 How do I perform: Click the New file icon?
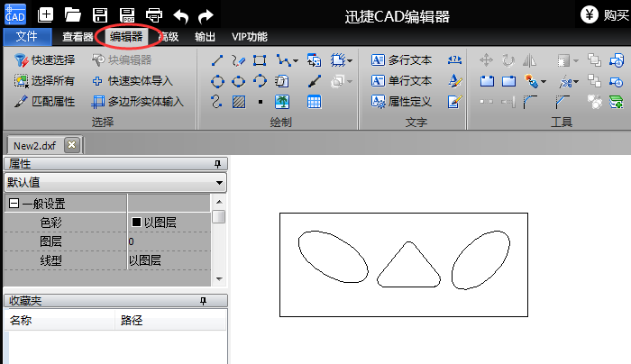click(46, 14)
